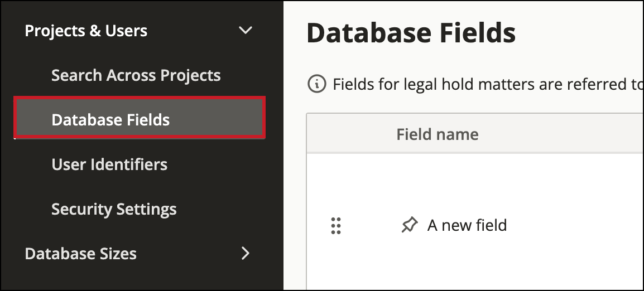Open the Projects & Users menu heading
Screen dimensions: 644x291
point(86,31)
